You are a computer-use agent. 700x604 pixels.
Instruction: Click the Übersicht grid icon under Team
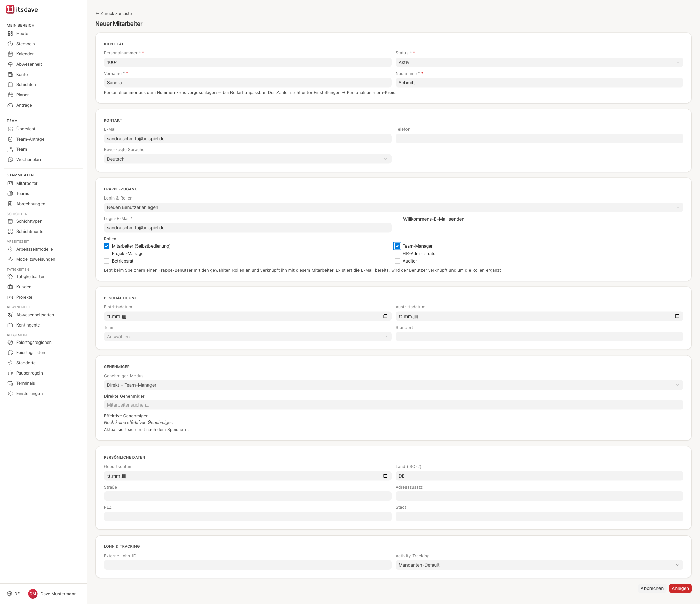click(x=10, y=129)
